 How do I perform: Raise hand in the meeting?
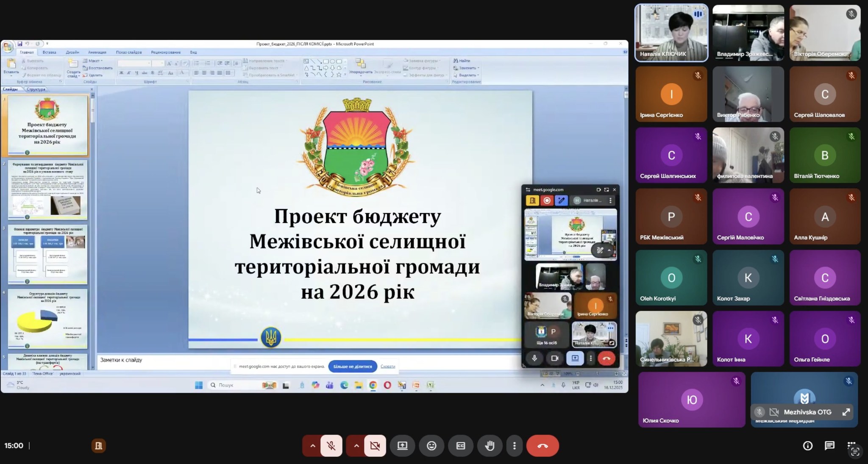coord(490,446)
